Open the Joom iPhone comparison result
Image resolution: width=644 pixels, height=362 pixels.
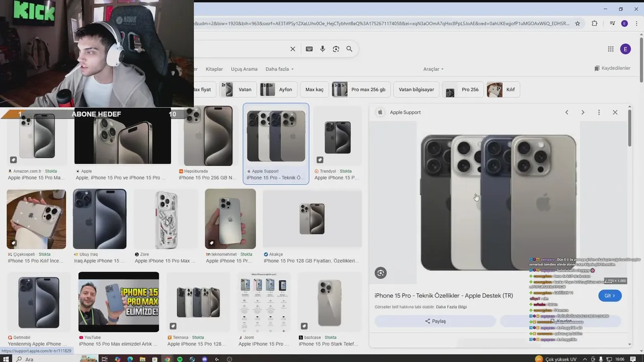pos(264,302)
